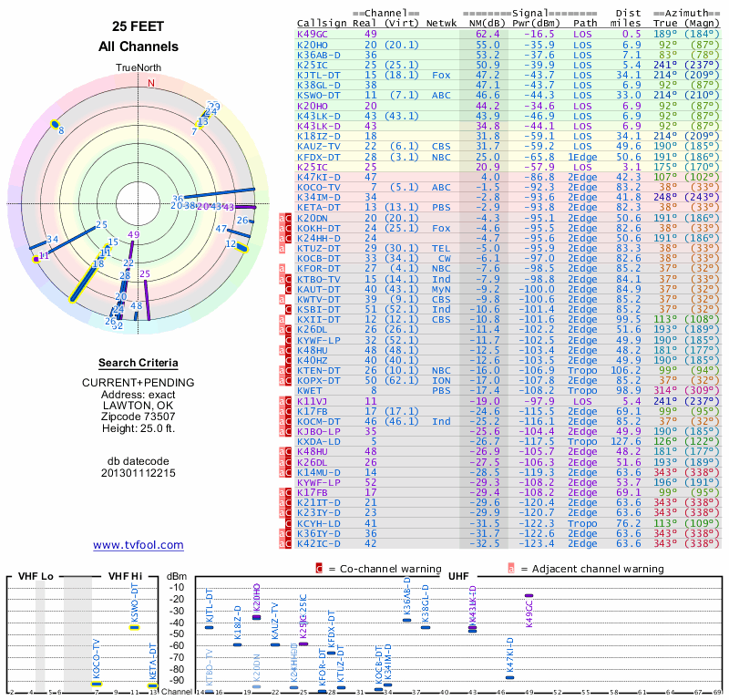Click the K36AB-D bar in UHF chart

coord(406,620)
